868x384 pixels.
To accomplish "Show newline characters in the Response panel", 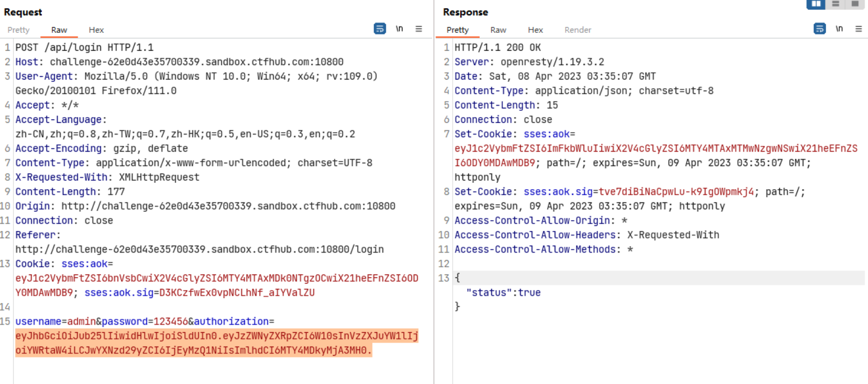I will click(x=839, y=29).
